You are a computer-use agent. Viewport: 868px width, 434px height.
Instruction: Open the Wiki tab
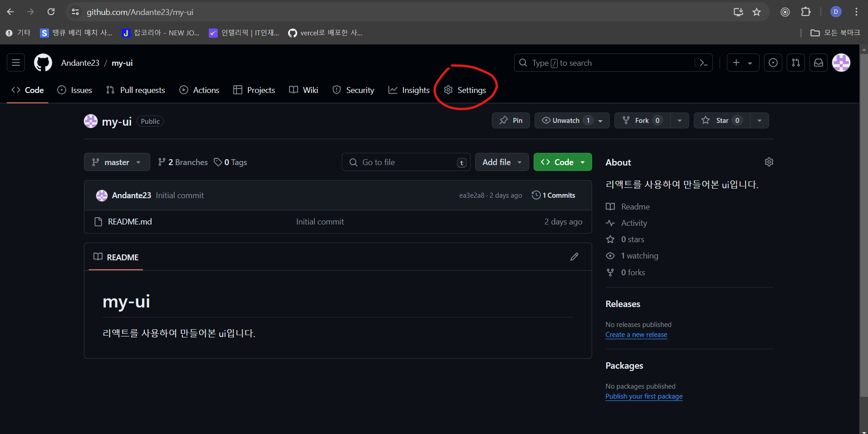(x=304, y=90)
